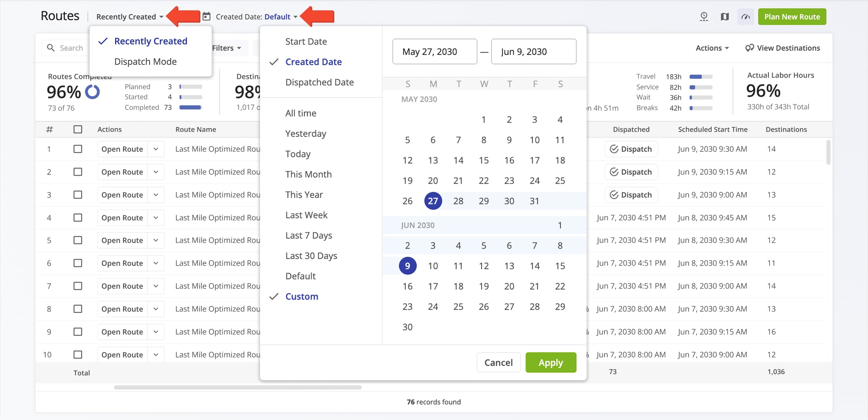Screen dimensions: 868x420
Task: Click the Plan New Route button
Action: [792, 17]
